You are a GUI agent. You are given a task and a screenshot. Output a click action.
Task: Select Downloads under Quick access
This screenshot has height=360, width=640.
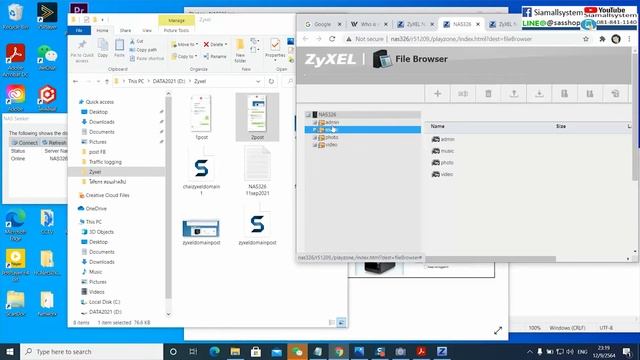tap(102, 122)
